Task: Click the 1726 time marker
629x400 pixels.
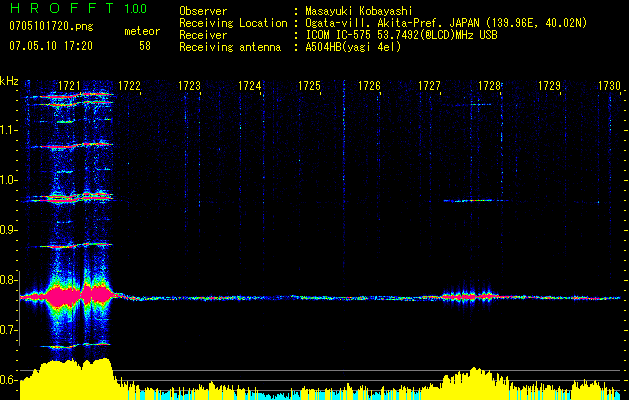Action: (x=369, y=86)
